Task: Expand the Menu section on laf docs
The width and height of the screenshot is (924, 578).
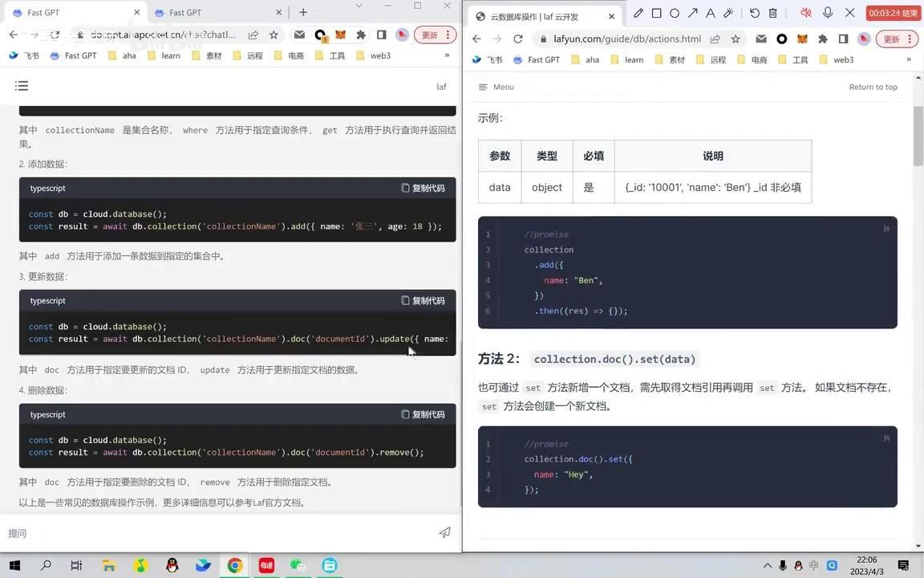Action: 496,87
